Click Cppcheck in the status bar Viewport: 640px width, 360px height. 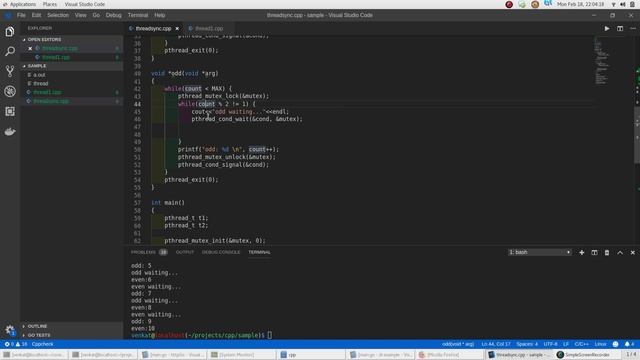(42, 344)
